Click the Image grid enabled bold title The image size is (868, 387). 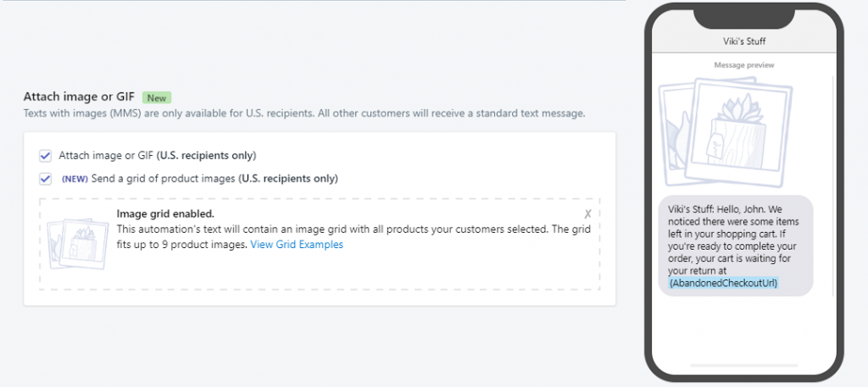(x=165, y=214)
